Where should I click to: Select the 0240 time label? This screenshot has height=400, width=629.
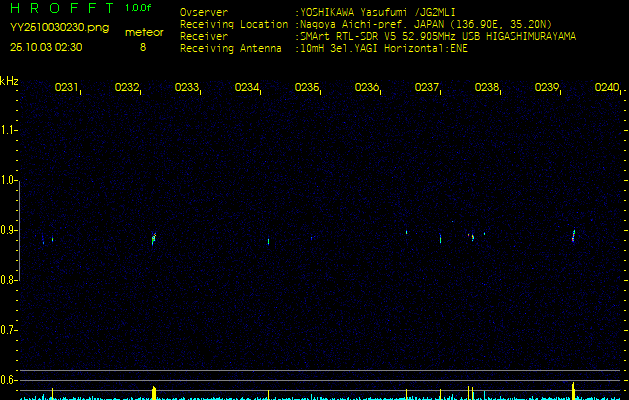point(606,88)
